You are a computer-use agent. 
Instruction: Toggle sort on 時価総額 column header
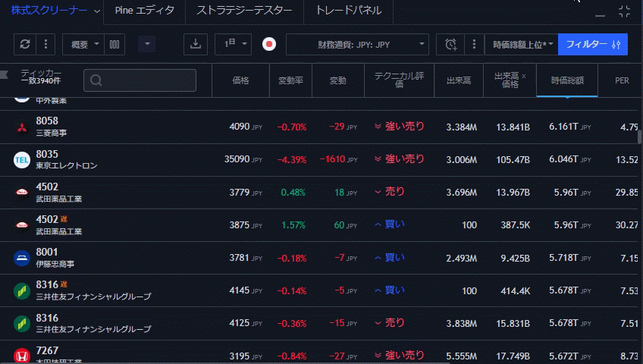(x=567, y=80)
